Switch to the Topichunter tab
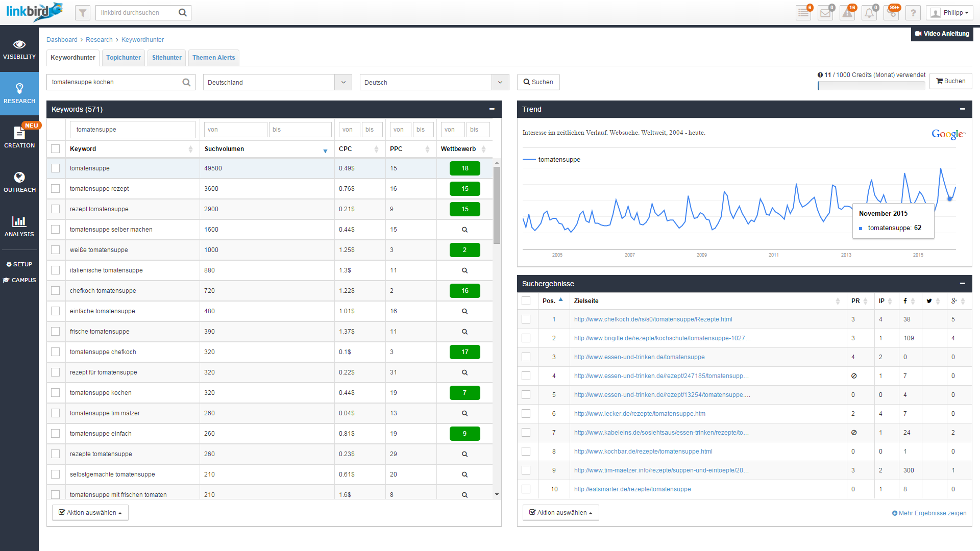Viewport: 980px width, 551px height. [x=123, y=58]
